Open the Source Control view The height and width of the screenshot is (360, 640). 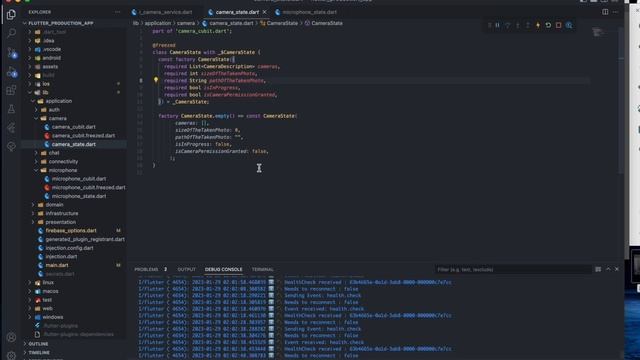[x=11, y=53]
